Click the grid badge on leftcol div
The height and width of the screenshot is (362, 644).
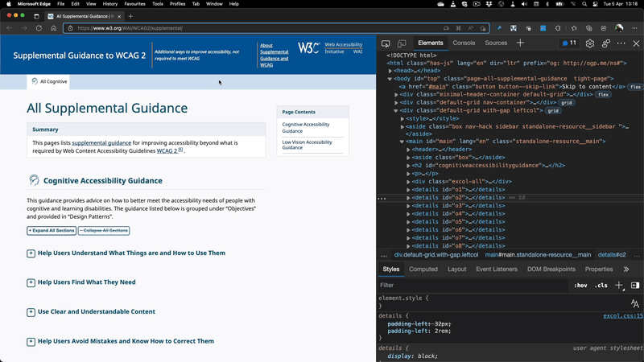[x=553, y=111]
